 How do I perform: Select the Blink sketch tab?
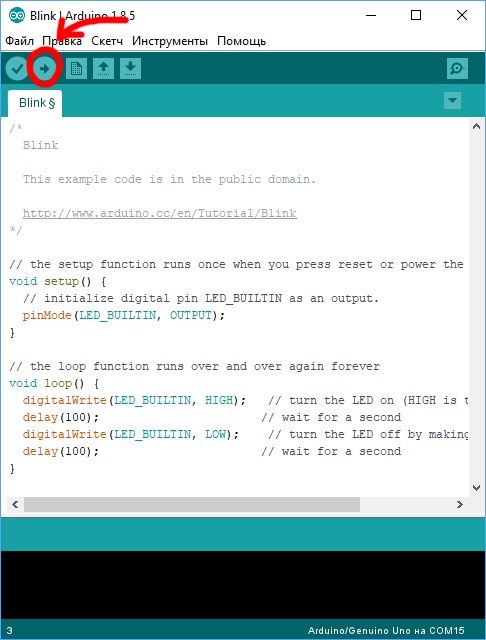pos(36,103)
